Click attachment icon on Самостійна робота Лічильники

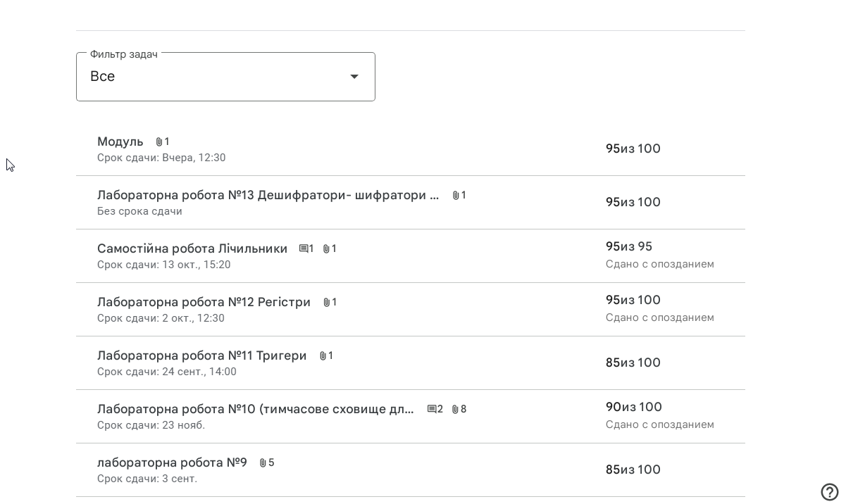[326, 249]
